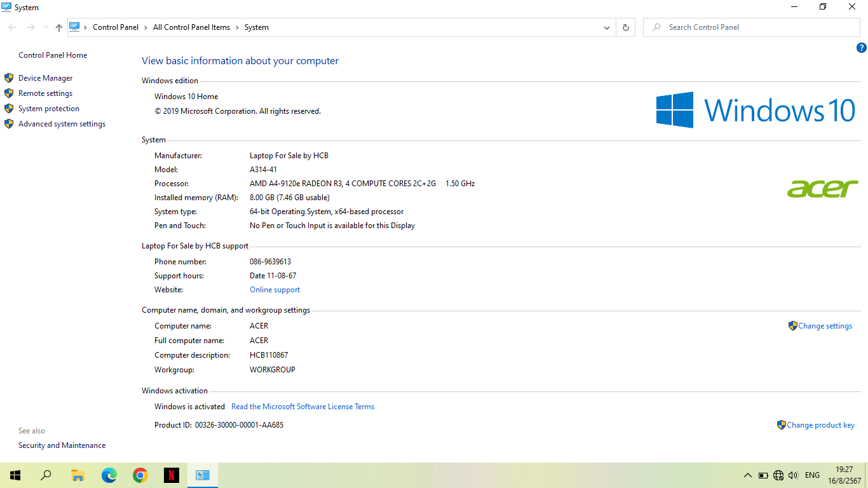Go up one level with up arrow
The width and height of the screenshot is (868, 488).
tap(59, 27)
